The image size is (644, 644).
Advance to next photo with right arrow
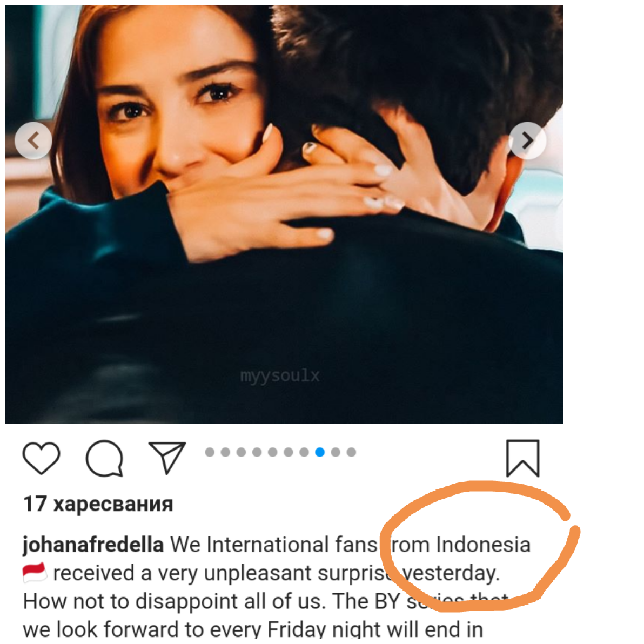(527, 140)
